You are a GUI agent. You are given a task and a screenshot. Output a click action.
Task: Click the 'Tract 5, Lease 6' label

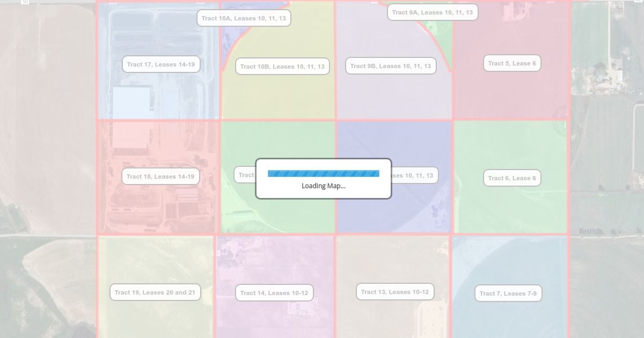click(x=512, y=63)
